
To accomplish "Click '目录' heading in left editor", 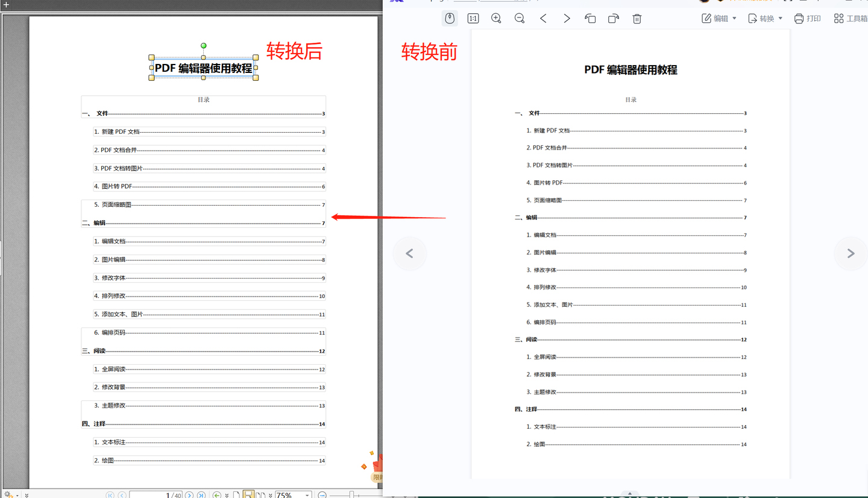I will 204,99.
